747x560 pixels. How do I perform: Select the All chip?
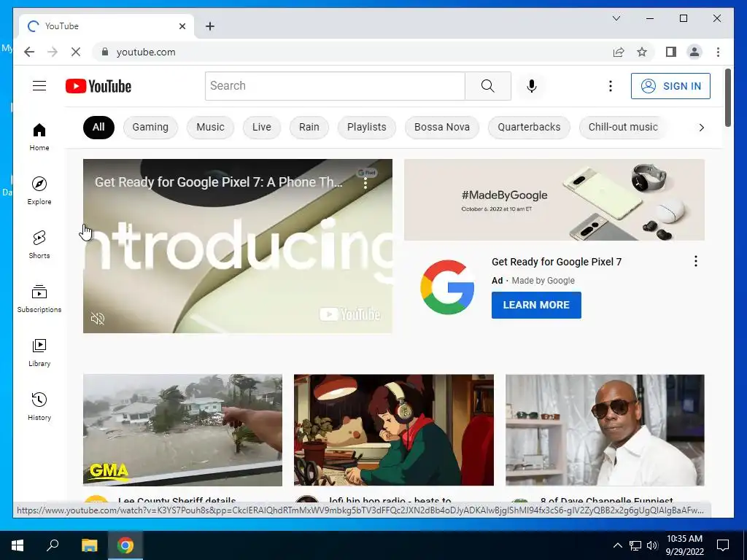click(x=98, y=127)
